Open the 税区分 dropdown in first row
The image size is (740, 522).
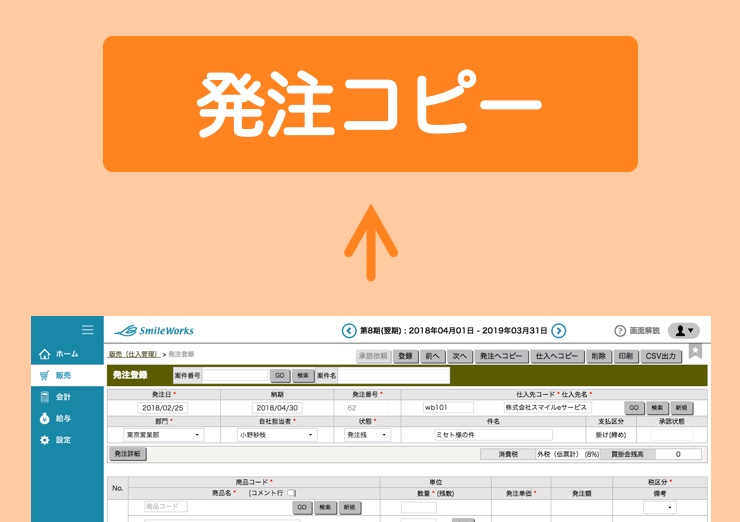(x=660, y=507)
